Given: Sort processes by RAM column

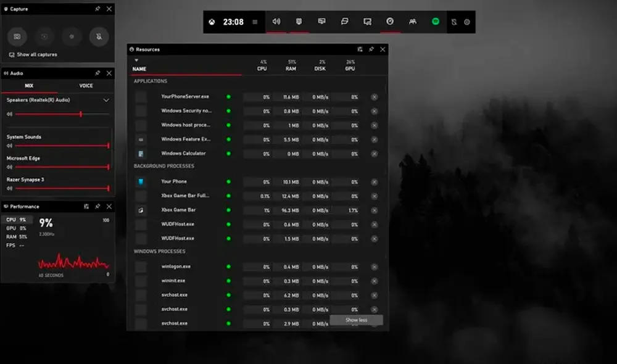Looking at the screenshot, I should coord(291,66).
